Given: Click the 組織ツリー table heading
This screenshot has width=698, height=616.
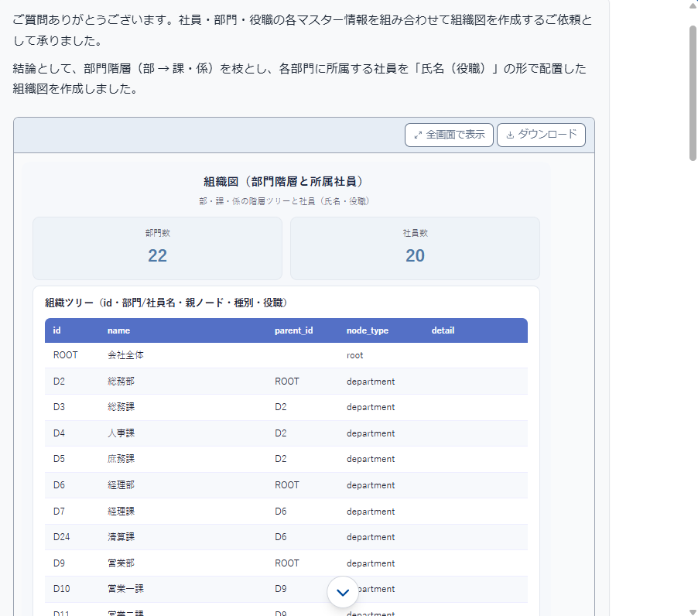Looking at the screenshot, I should pos(168,303).
